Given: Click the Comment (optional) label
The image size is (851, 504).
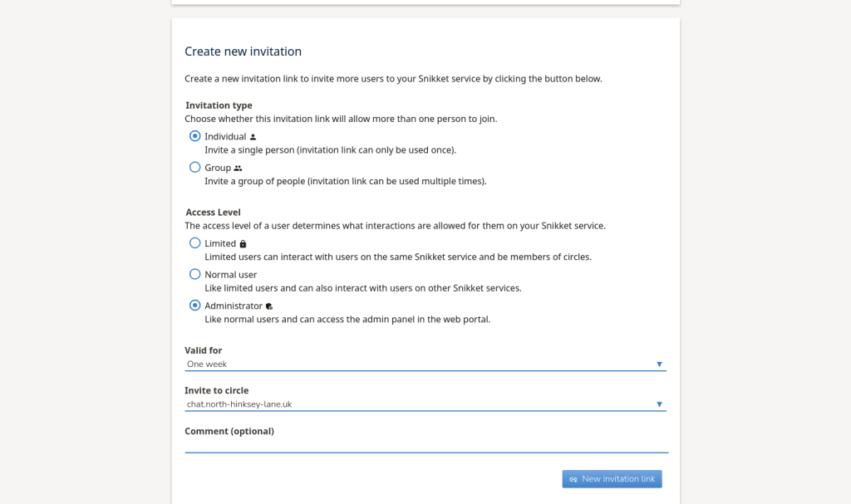Looking at the screenshot, I should click(x=229, y=431).
